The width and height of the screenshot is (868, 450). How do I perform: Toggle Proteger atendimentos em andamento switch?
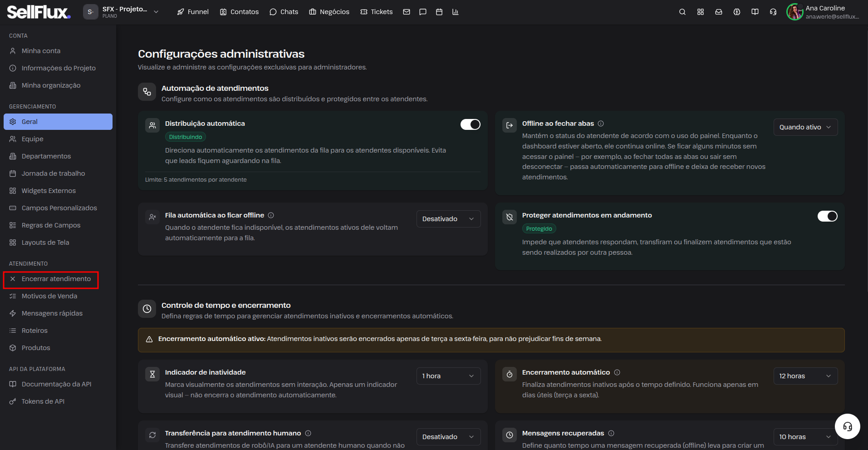click(828, 216)
